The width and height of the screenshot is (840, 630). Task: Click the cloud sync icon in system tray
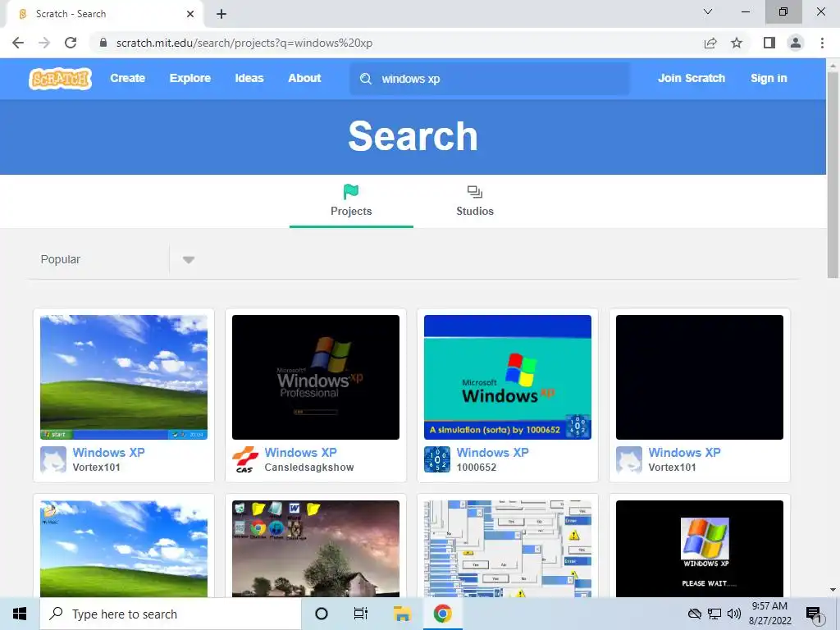point(694,614)
